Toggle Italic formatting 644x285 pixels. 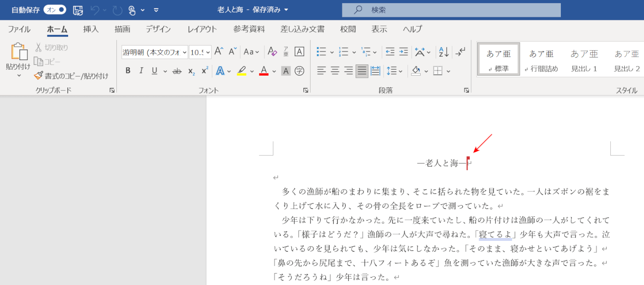[141, 71]
